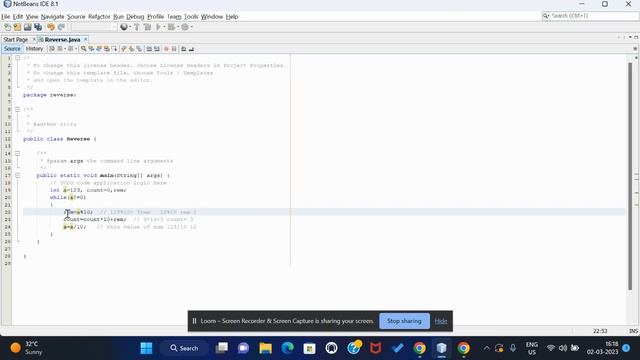Viewport: 640px width, 360px height.
Task: Click Stop sharing in Loom bar
Action: pyautogui.click(x=404, y=321)
